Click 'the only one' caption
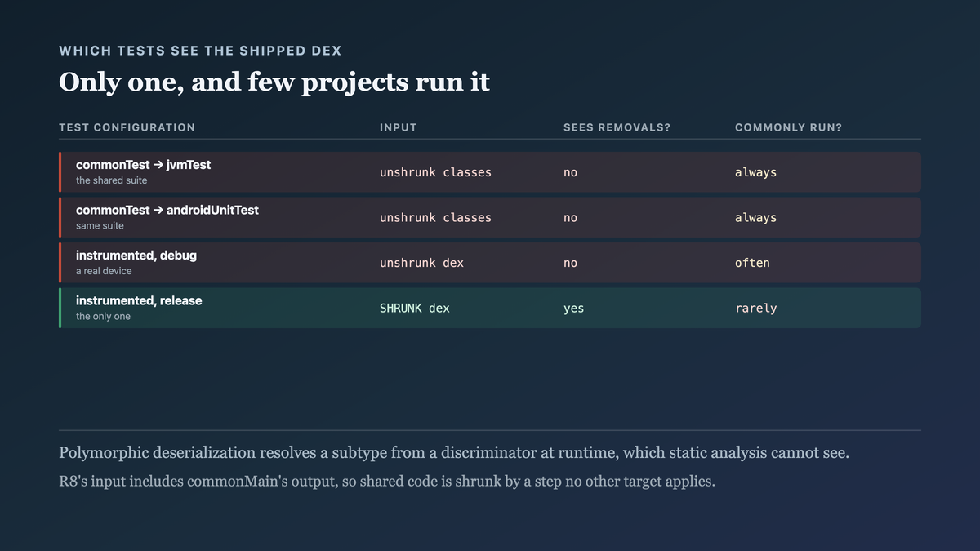This screenshot has width=980, height=551. [103, 316]
